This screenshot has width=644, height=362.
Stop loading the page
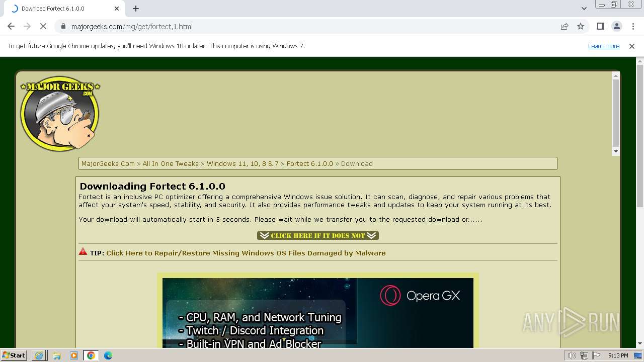click(43, 27)
